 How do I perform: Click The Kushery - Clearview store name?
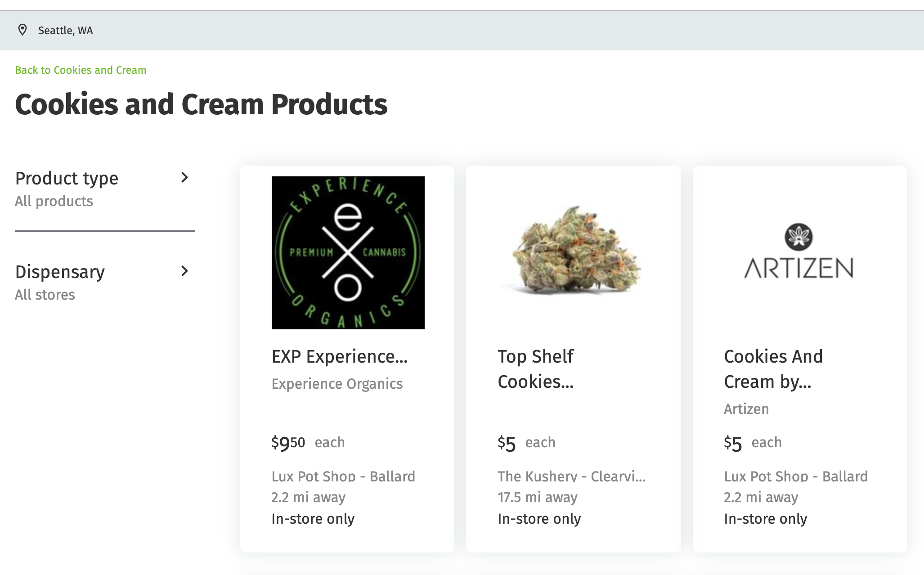(x=571, y=476)
